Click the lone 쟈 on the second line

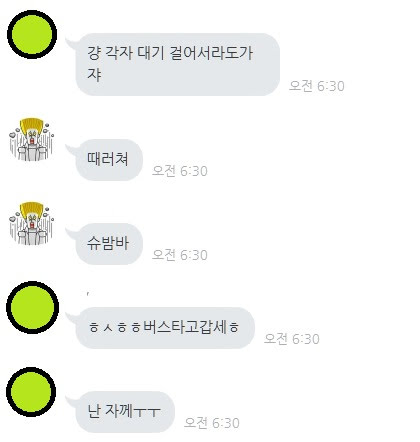[x=94, y=75]
